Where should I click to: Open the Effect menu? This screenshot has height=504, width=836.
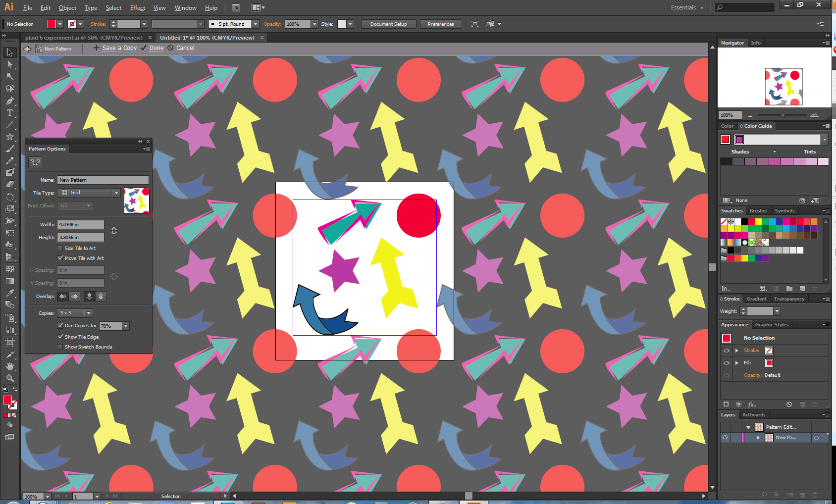point(137,8)
